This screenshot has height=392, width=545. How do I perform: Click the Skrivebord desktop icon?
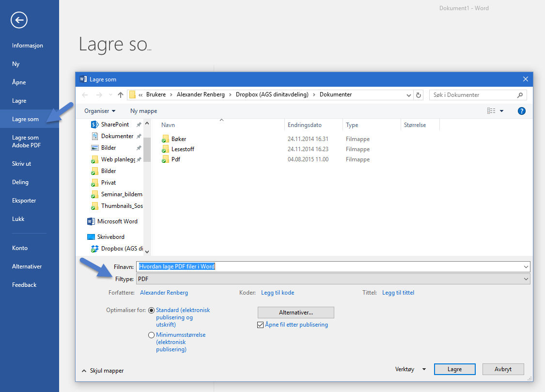(x=91, y=237)
